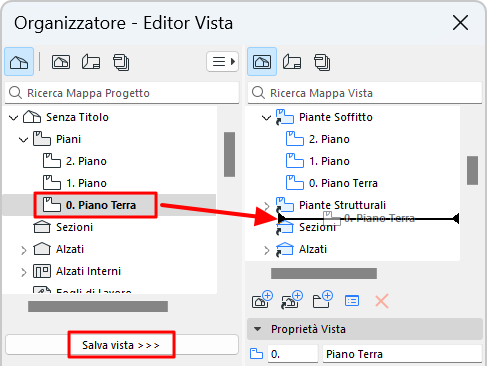This screenshot has width=487, height=366.
Task: Expand the Alzati Interni node
Action: coord(23,272)
